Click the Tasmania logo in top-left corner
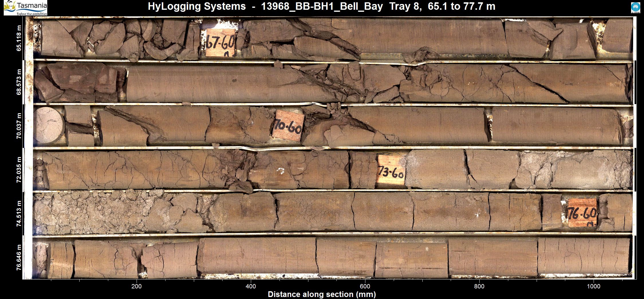The image size is (644, 299). tap(25, 8)
